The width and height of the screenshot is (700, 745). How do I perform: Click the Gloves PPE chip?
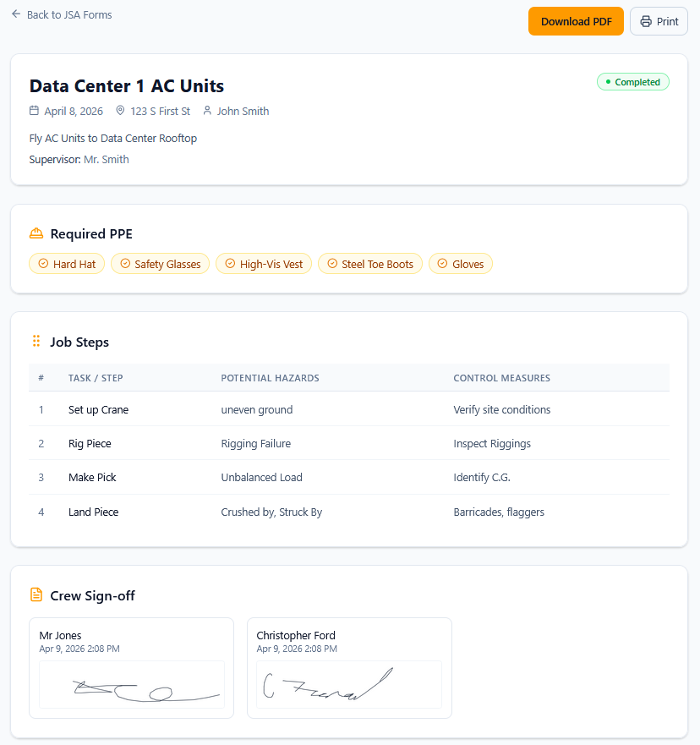pyautogui.click(x=460, y=264)
